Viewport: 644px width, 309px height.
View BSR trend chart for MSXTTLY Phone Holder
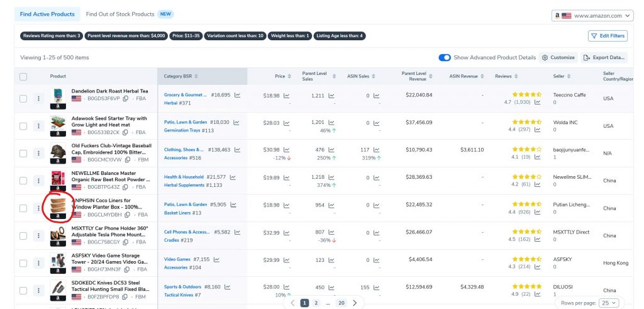[238, 232]
